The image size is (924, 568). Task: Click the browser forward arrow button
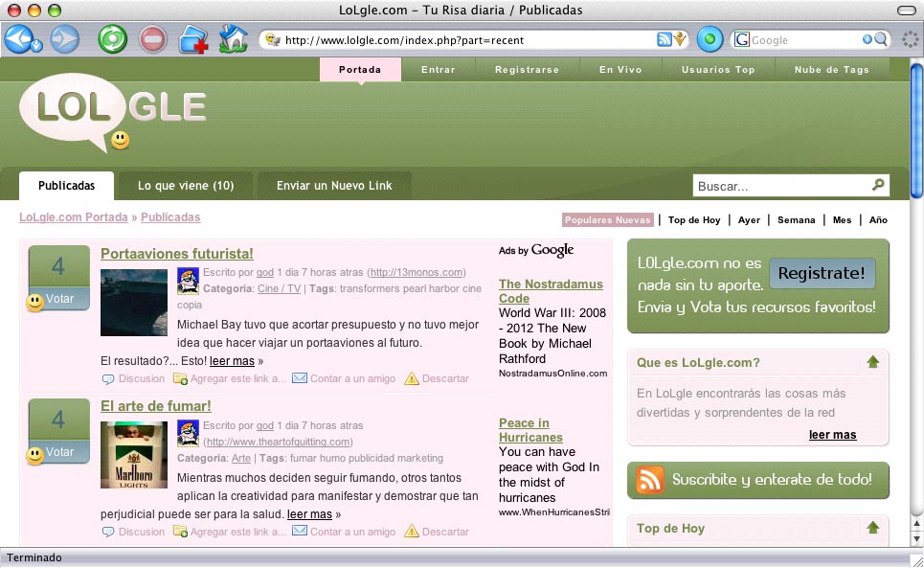pos(64,39)
